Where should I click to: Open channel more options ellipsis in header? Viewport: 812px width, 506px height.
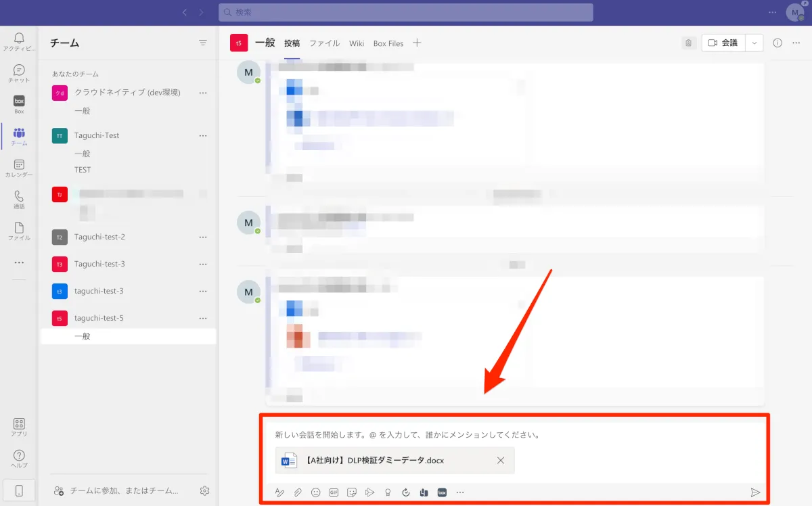[x=796, y=43]
